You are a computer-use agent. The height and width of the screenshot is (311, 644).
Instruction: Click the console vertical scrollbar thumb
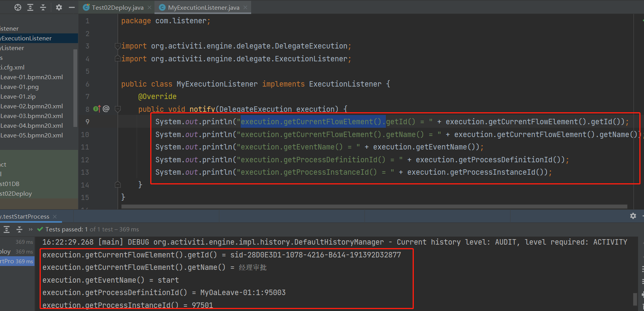(x=635, y=299)
